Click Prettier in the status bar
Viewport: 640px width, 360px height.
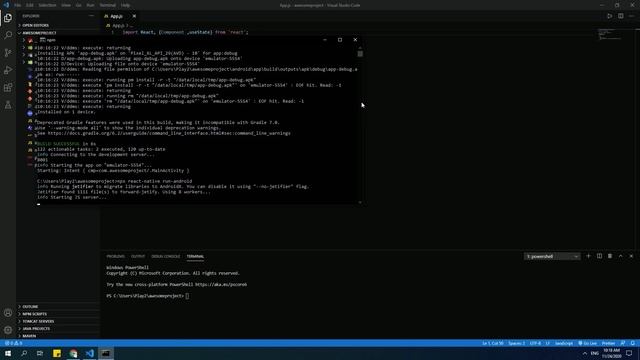[608, 343]
